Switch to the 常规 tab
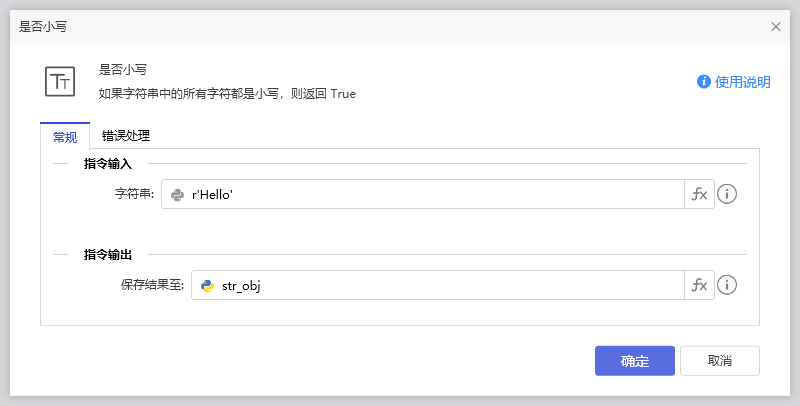This screenshot has width=800, height=406. (x=65, y=137)
